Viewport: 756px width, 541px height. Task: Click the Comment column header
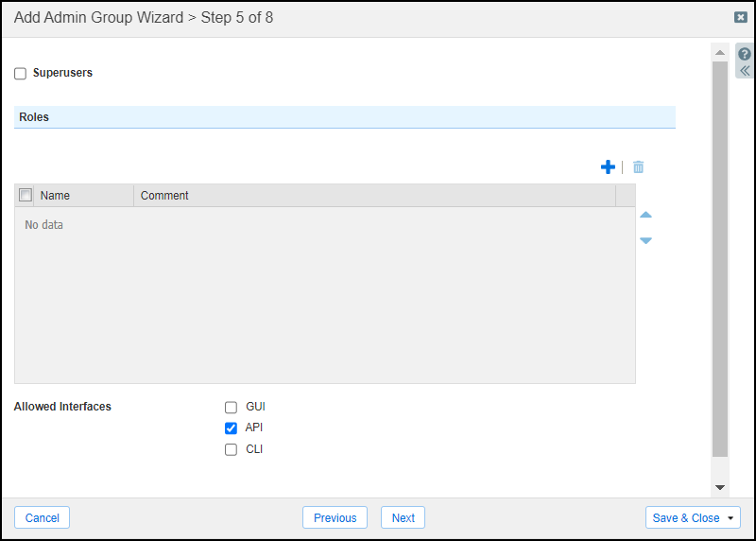pos(373,196)
